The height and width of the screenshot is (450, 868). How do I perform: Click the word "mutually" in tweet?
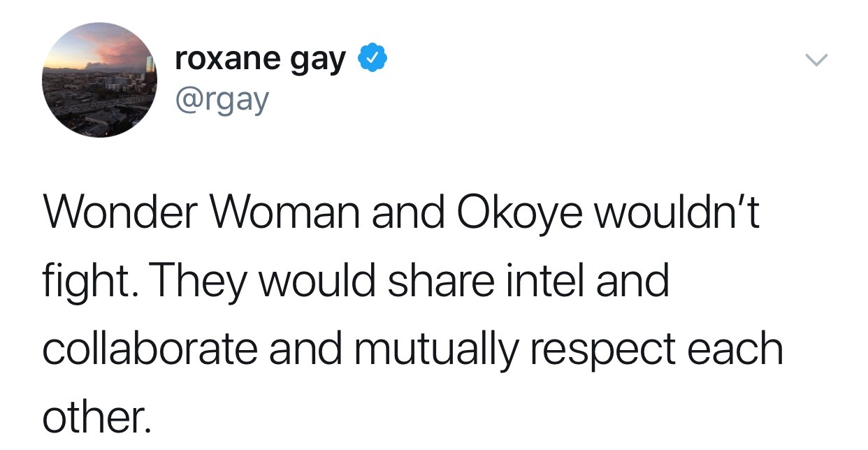437,348
